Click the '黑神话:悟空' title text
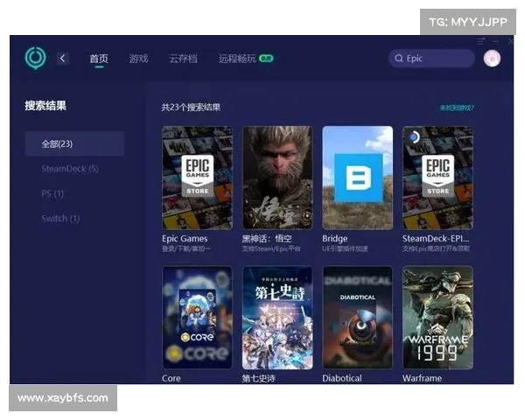This screenshot has height=420, width=525. pyautogui.click(x=267, y=239)
